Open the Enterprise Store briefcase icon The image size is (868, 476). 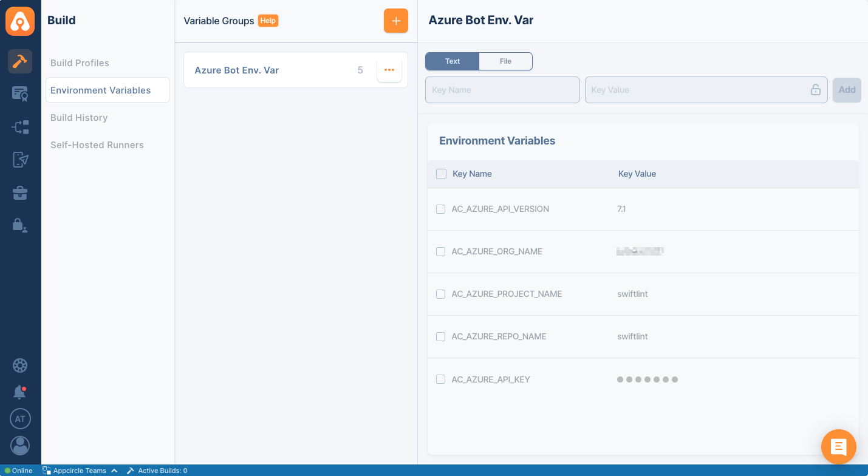pyautogui.click(x=20, y=193)
